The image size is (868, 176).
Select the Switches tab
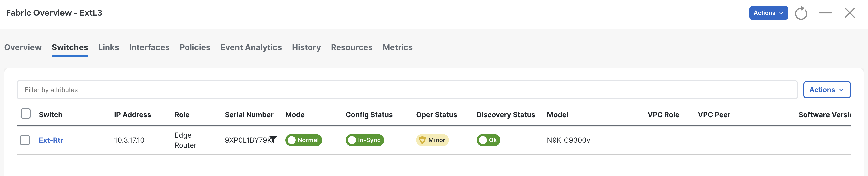click(x=70, y=47)
